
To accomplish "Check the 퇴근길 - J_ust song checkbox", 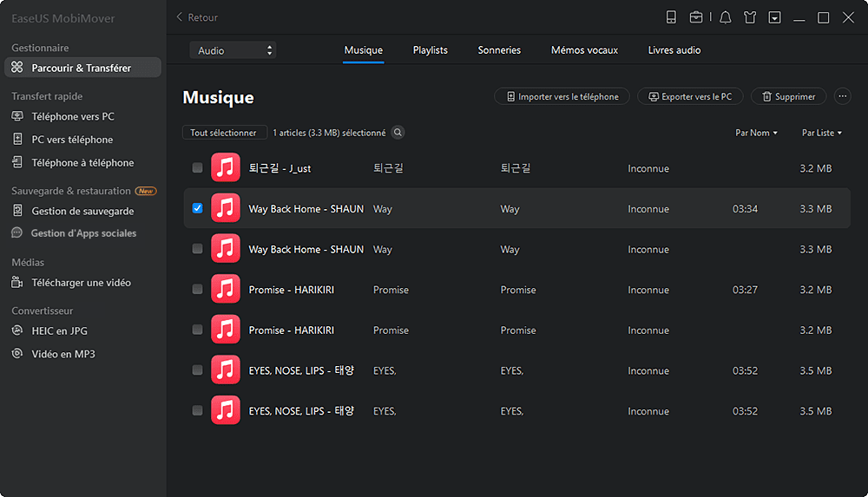I will coord(197,168).
